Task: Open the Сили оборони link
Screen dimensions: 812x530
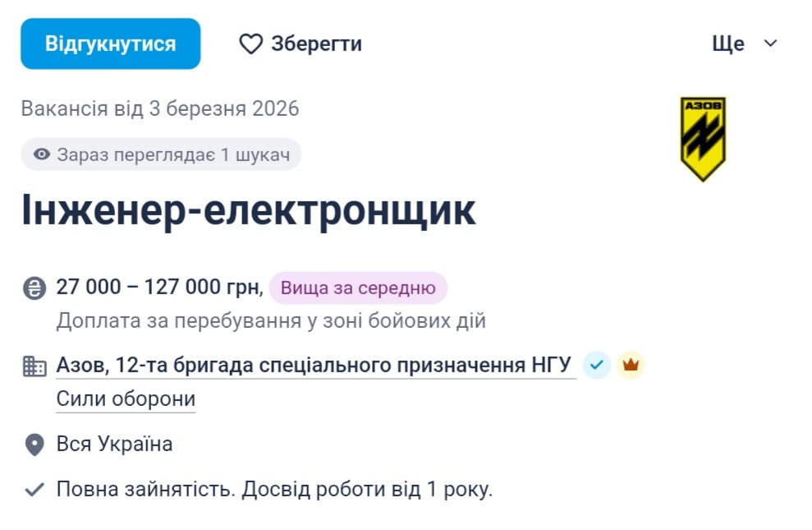Action: pos(125,399)
